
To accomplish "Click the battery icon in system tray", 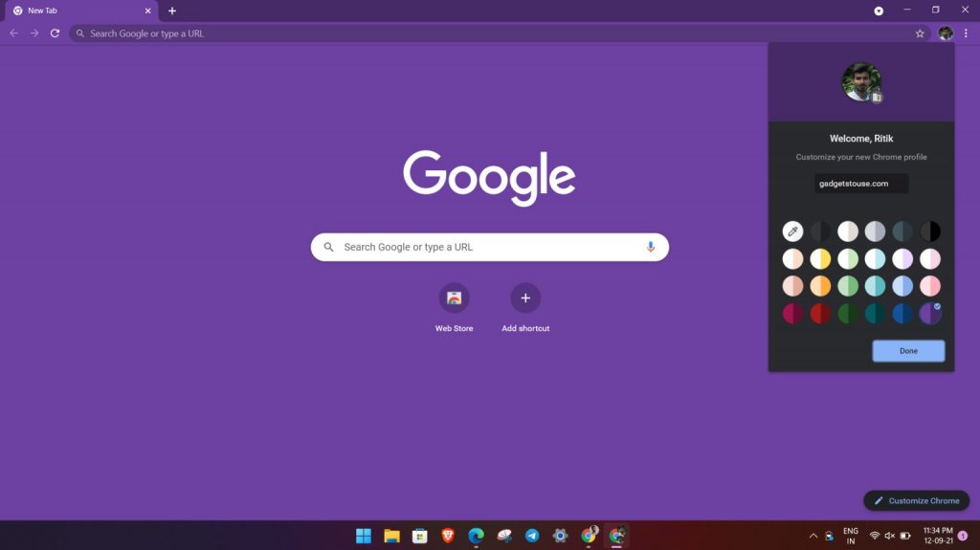I will (x=905, y=536).
